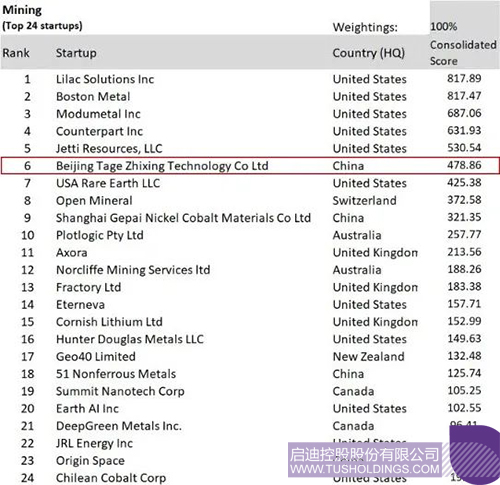500x485 pixels.
Task: Click the Mining title text
Action: click(22, 10)
